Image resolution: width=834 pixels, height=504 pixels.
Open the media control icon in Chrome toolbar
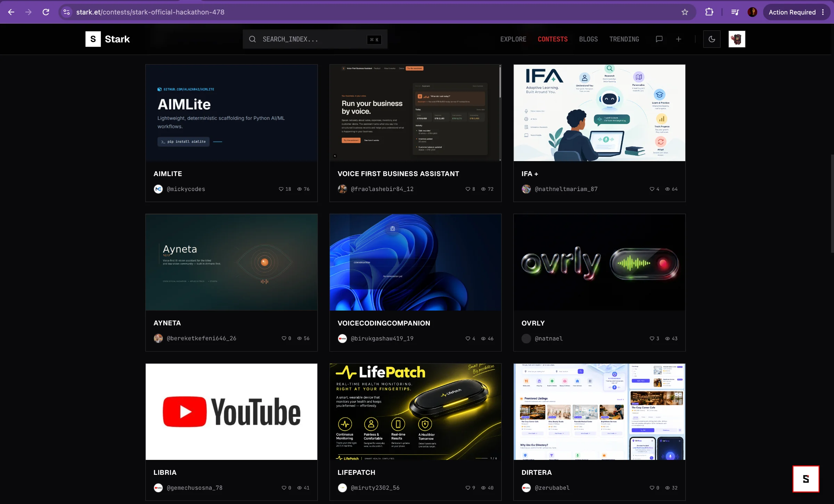tap(735, 12)
